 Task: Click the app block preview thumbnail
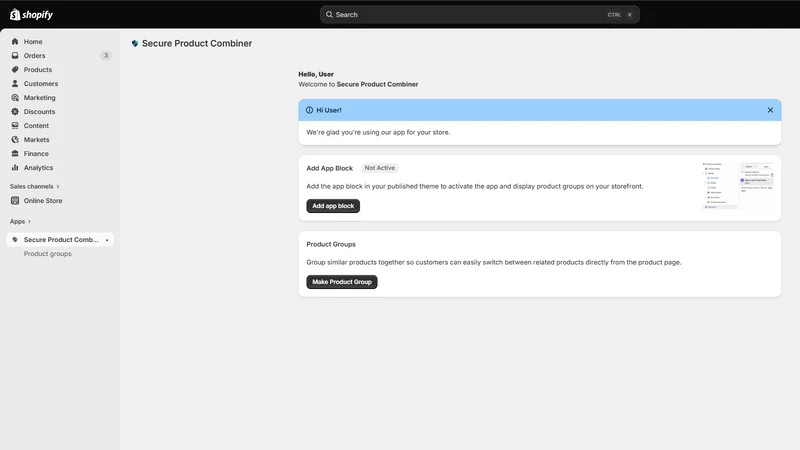tap(738, 186)
